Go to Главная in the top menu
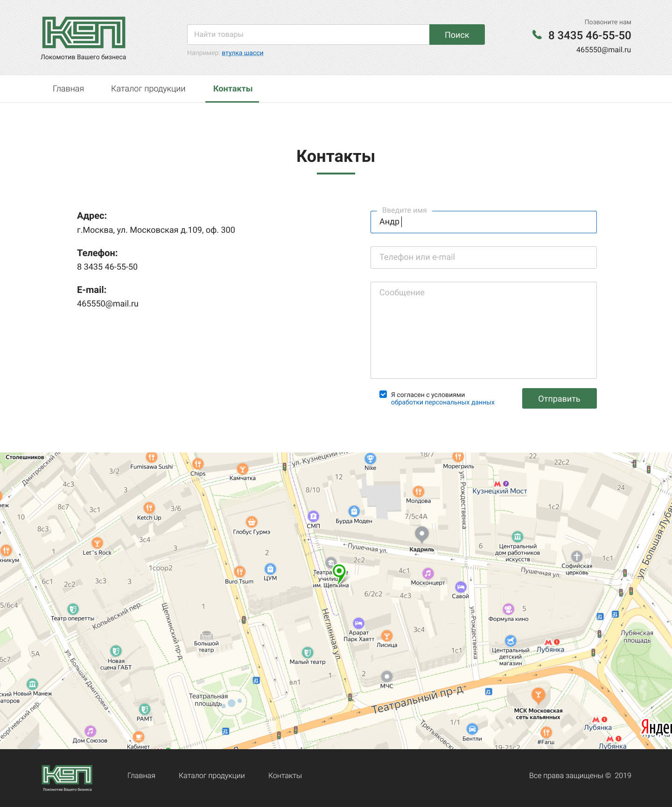 (x=68, y=89)
